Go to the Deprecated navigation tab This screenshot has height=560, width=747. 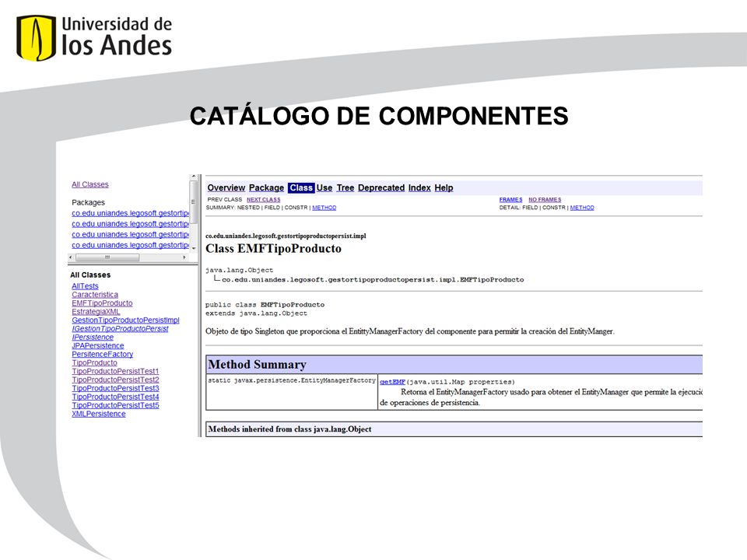(381, 188)
